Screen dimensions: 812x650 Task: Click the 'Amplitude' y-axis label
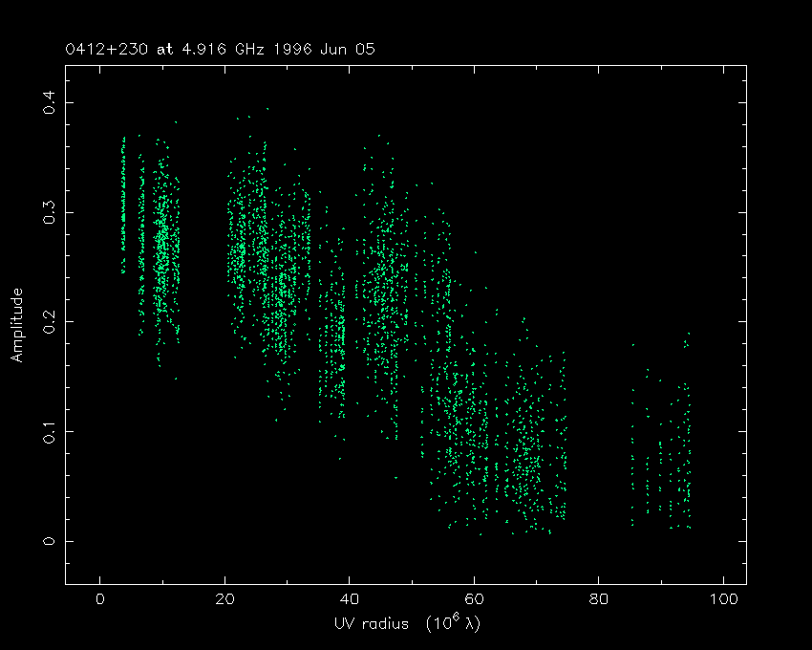[x=16, y=324]
